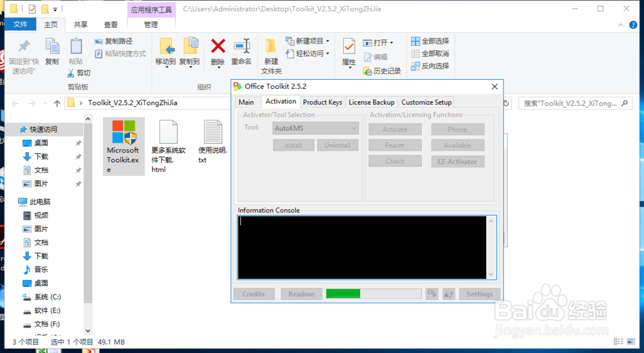Select the 使用说明.txt file
The width and height of the screenshot is (644, 353).
tap(213, 142)
